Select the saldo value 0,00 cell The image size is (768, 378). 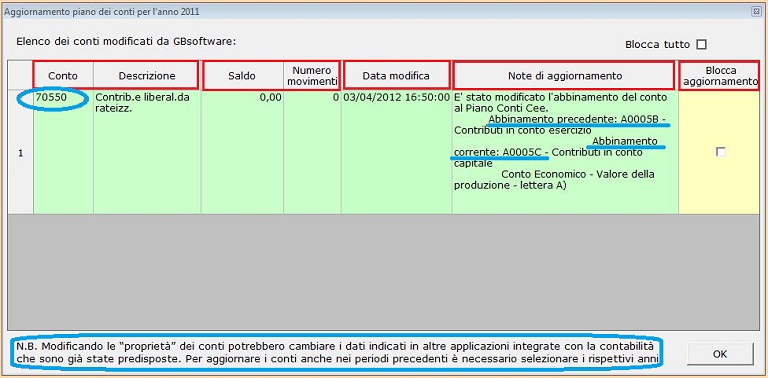coord(242,152)
